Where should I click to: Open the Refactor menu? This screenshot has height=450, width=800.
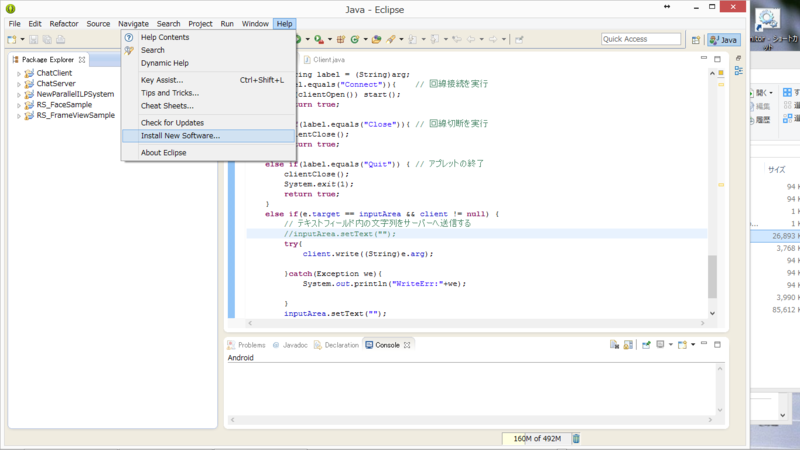[x=64, y=24]
